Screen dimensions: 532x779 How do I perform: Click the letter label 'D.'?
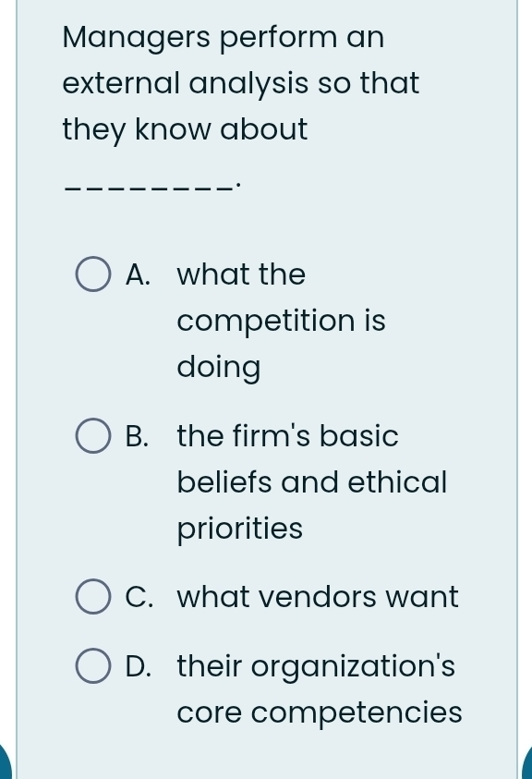click(139, 665)
